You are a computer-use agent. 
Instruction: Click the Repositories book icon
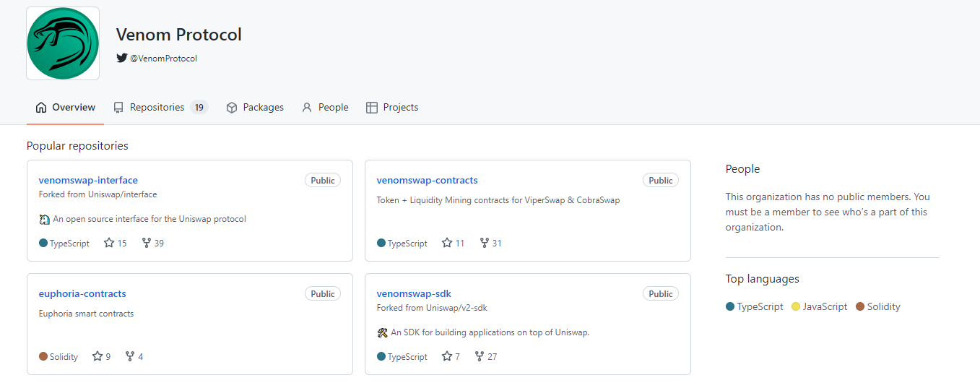coord(118,108)
